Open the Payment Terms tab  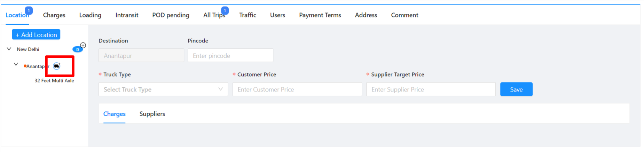[x=320, y=15]
